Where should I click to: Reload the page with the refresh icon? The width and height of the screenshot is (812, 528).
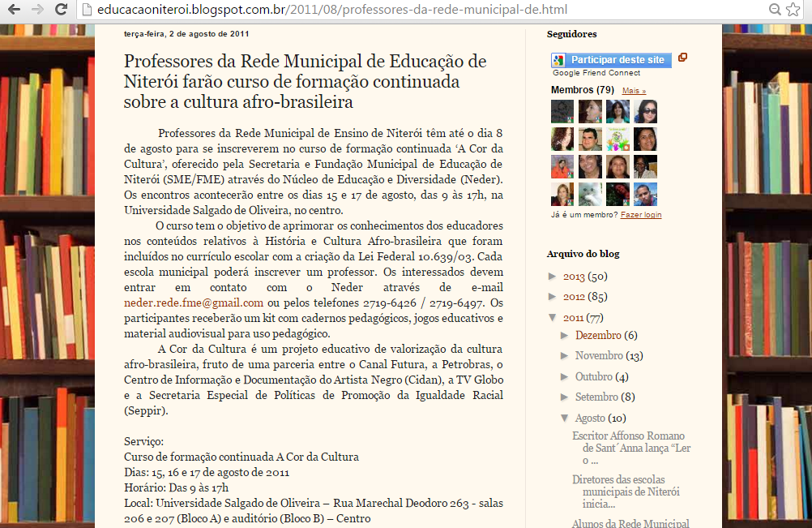click(x=61, y=9)
